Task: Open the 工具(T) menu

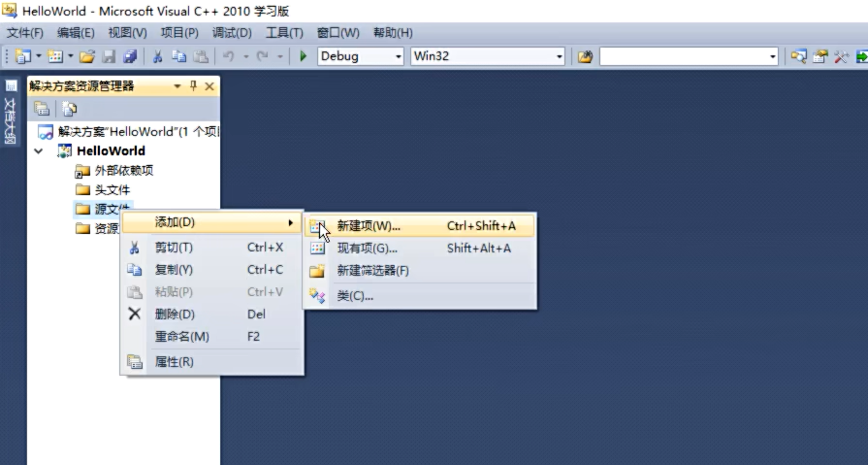Action: click(x=284, y=33)
